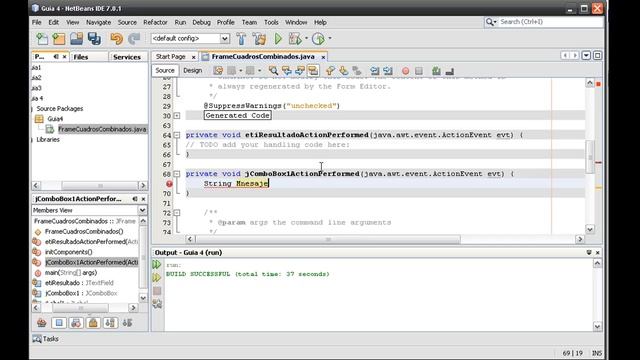Image resolution: width=640 pixels, height=360 pixels.
Task: Toggle the non-public members filter in Navigator
Action: (x=93, y=323)
